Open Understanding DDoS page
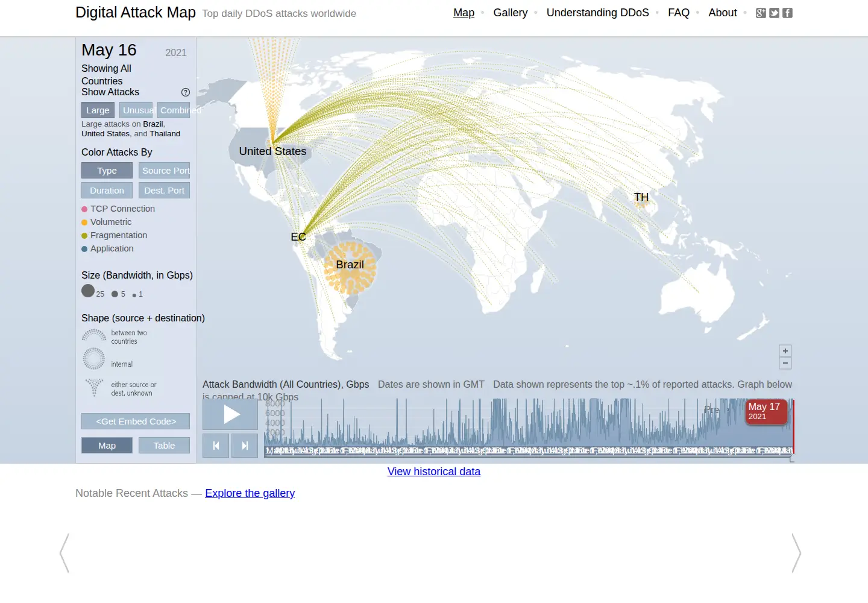The width and height of the screenshot is (868, 603). click(597, 13)
